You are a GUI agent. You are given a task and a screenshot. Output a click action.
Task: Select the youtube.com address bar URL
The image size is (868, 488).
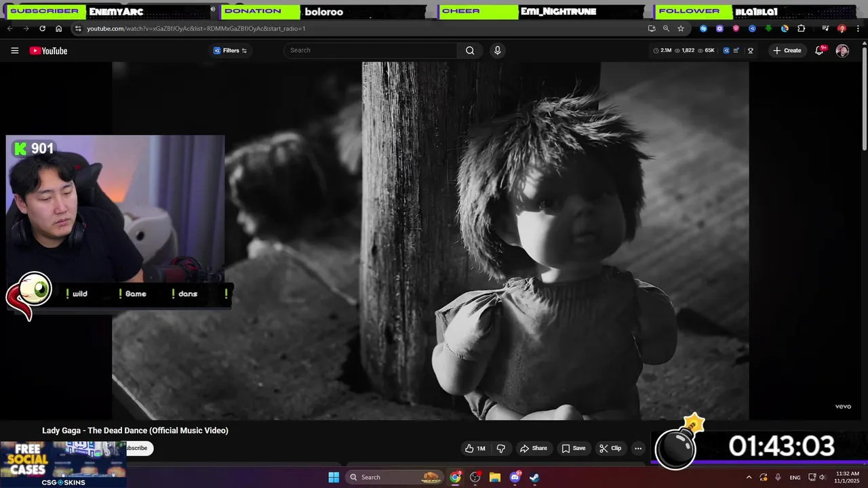(x=196, y=28)
